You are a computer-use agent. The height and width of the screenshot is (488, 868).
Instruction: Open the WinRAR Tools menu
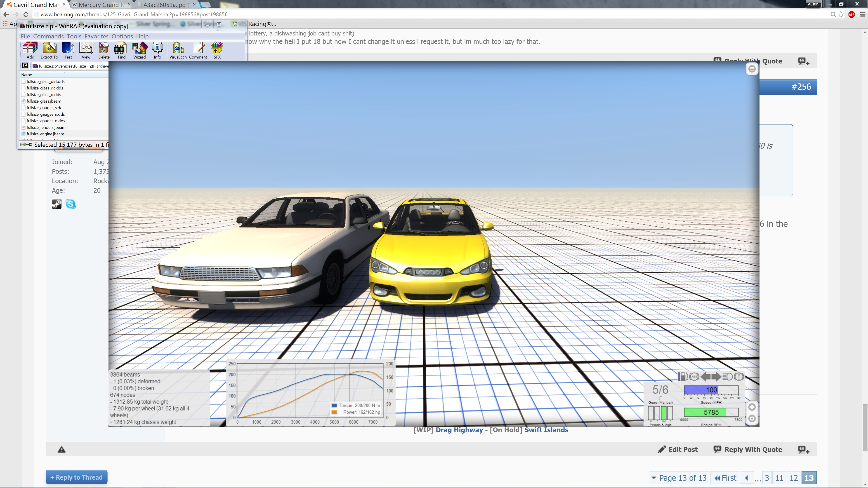(74, 36)
